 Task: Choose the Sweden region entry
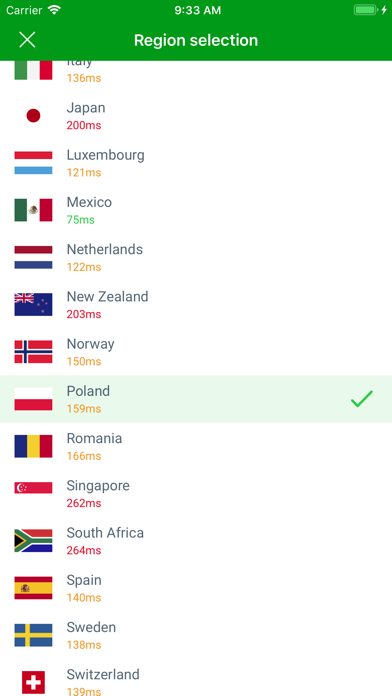click(x=196, y=635)
